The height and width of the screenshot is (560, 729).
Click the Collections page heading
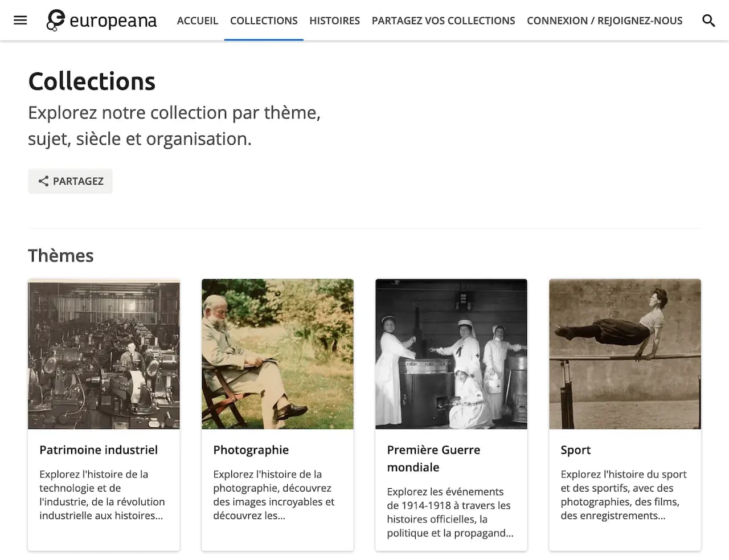coord(92,81)
